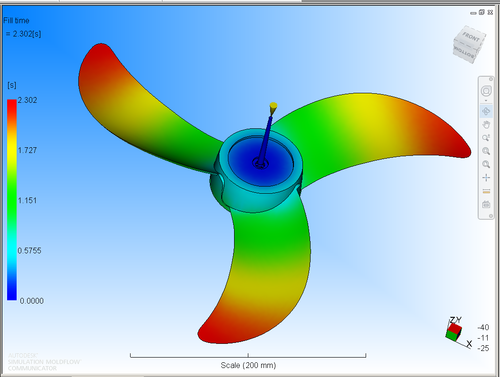Click the Fill time result title
500x377 pixels.
click(16, 21)
